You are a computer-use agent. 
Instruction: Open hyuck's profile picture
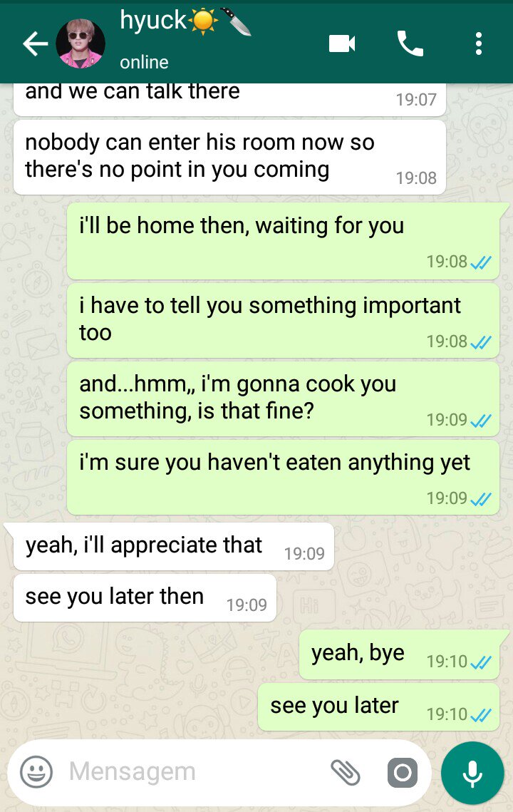81,43
